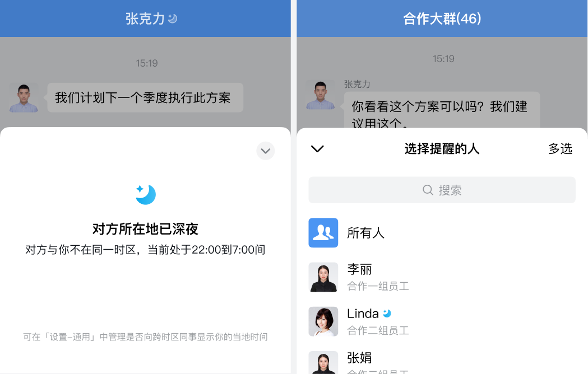Choose 所有人 to remind everyone

point(442,233)
